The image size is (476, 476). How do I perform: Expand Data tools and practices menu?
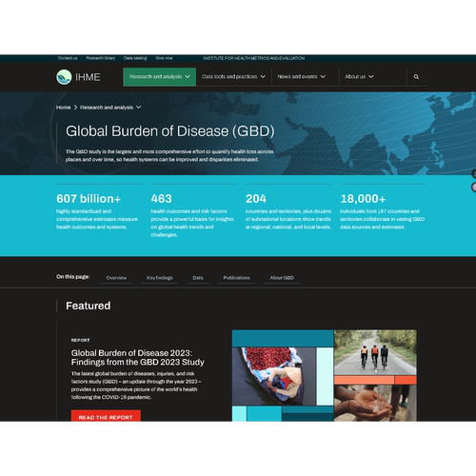(233, 77)
